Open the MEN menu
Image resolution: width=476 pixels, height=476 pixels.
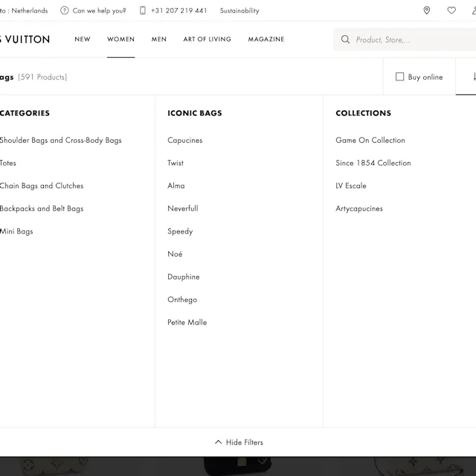(159, 39)
